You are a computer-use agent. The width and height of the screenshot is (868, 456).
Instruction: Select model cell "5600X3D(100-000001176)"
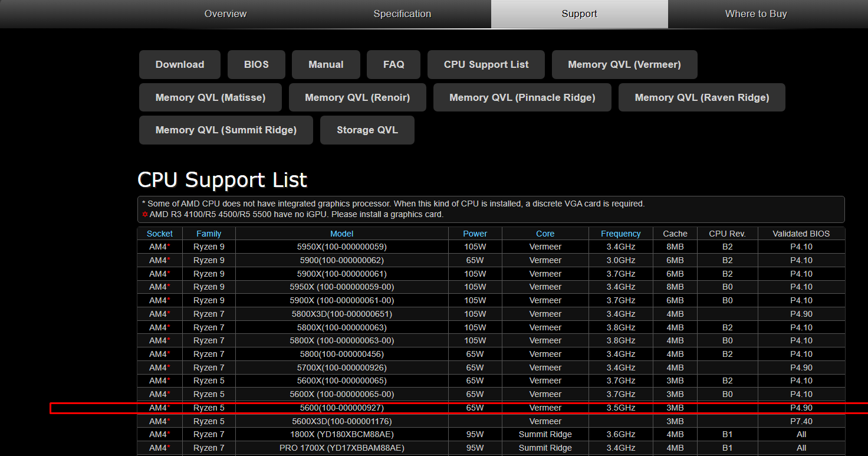(342, 421)
